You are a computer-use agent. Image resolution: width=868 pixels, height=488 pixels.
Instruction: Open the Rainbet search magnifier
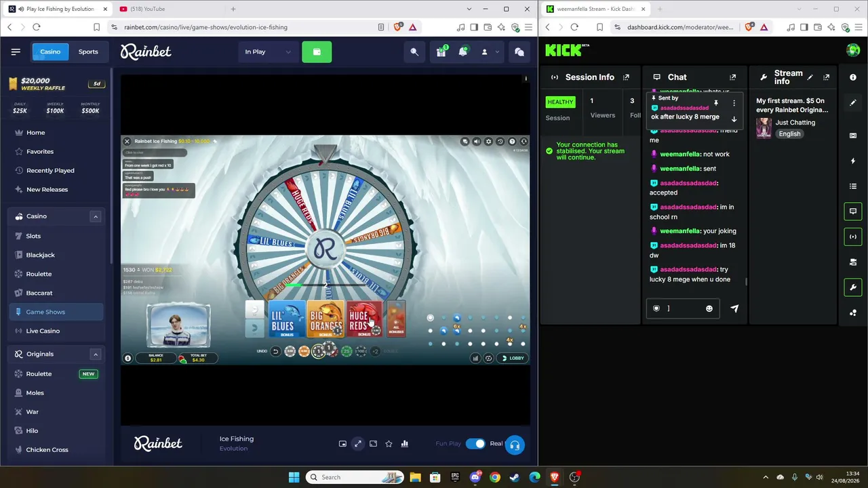point(414,52)
